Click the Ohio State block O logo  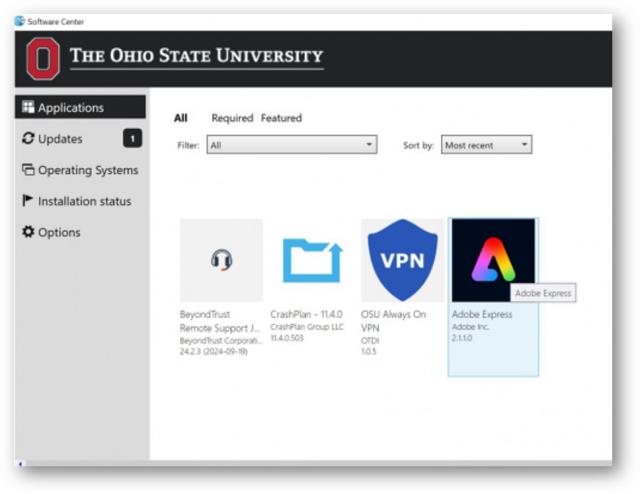click(43, 58)
